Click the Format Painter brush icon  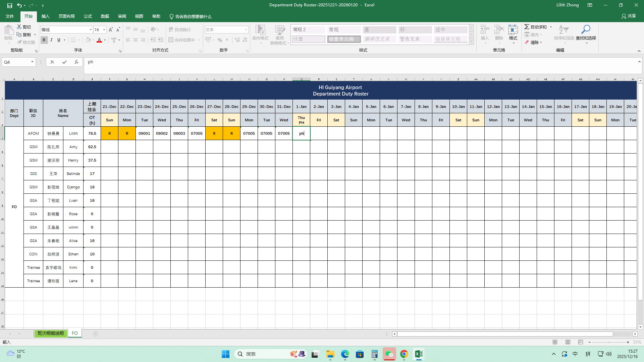(19, 42)
